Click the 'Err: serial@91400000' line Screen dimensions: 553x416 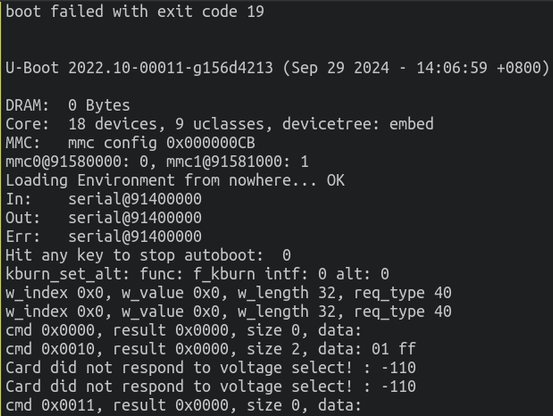pos(103,237)
